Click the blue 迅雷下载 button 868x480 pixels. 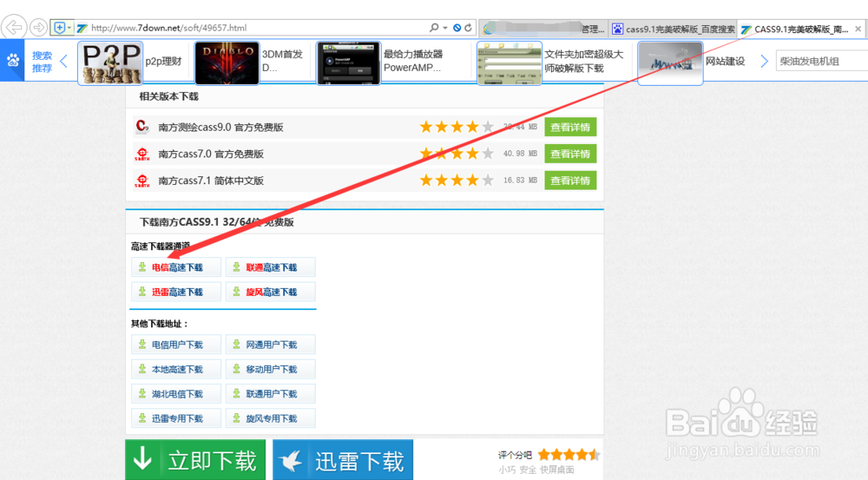click(x=343, y=459)
